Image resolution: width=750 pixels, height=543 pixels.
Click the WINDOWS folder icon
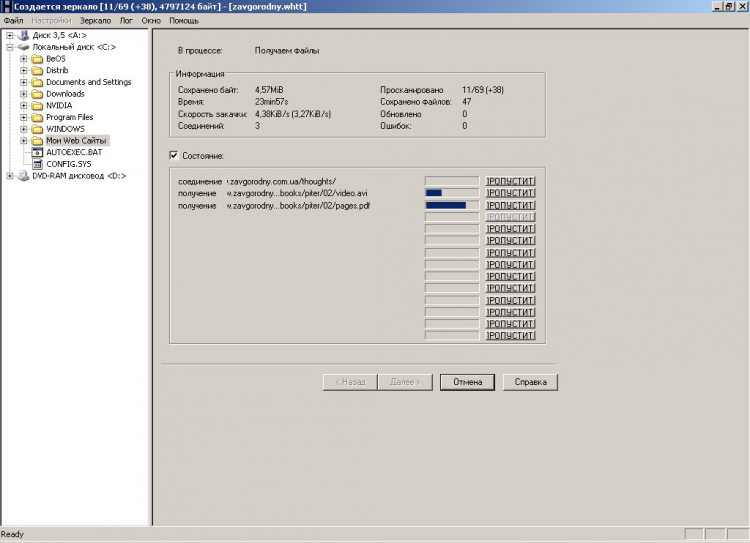37,129
